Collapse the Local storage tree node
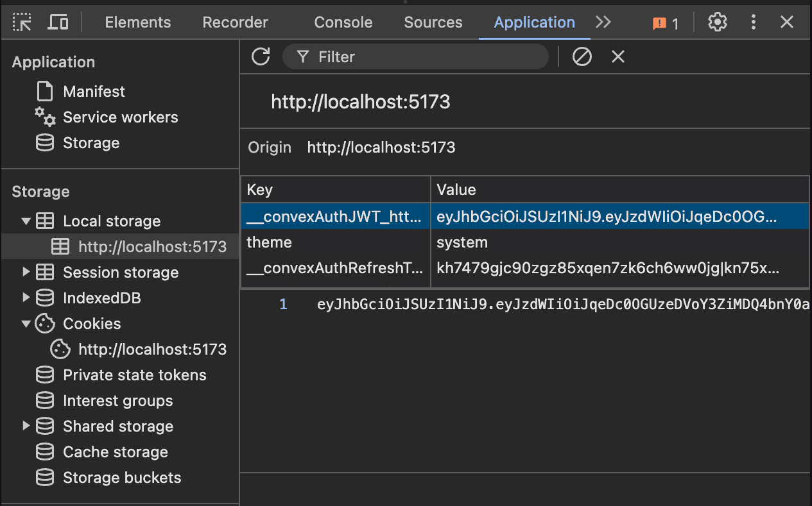 [x=26, y=221]
